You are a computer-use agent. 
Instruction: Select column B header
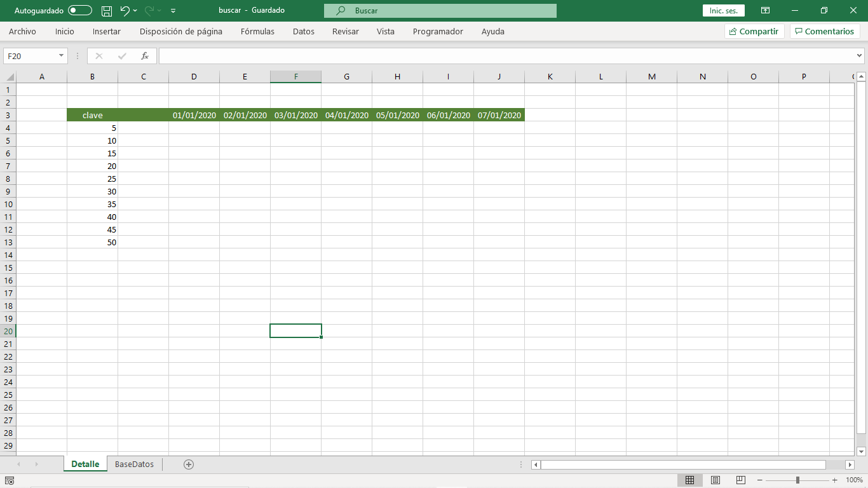(93, 77)
